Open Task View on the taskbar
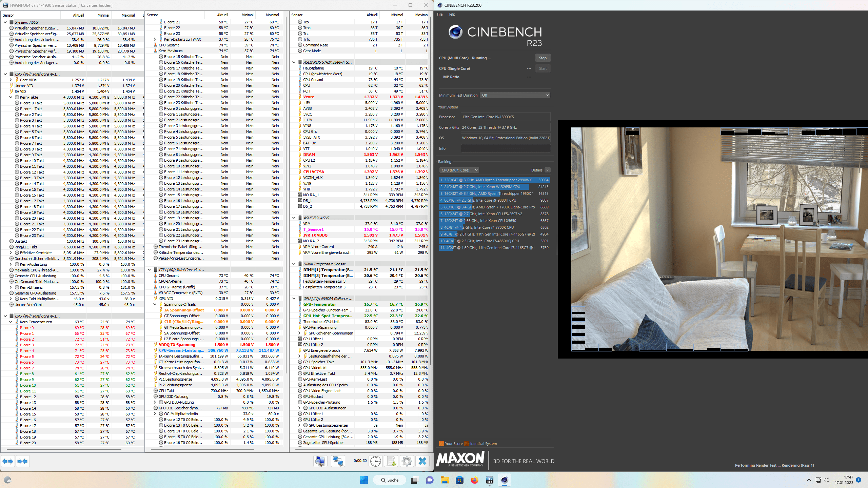 pos(414,480)
